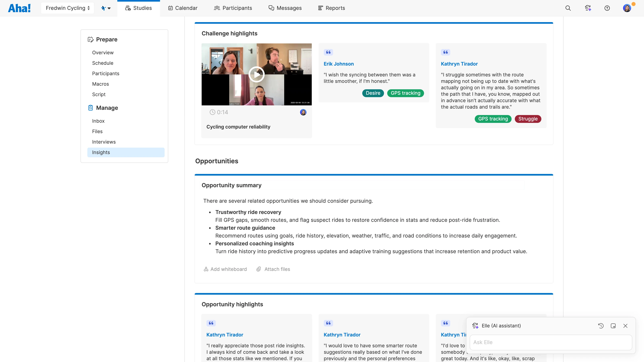Viewport: 644px width, 362px height.
Task: Open Kathryn Tirador link in Challenge highlights
Action: (459, 64)
